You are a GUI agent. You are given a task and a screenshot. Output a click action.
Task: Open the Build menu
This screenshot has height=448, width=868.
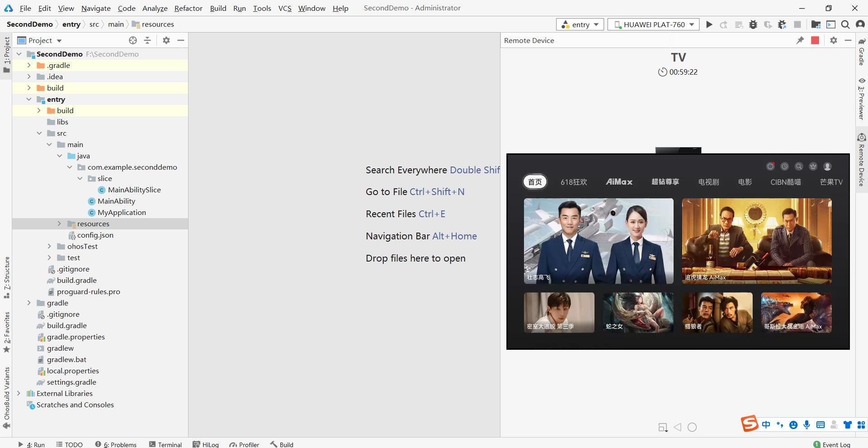click(x=218, y=8)
